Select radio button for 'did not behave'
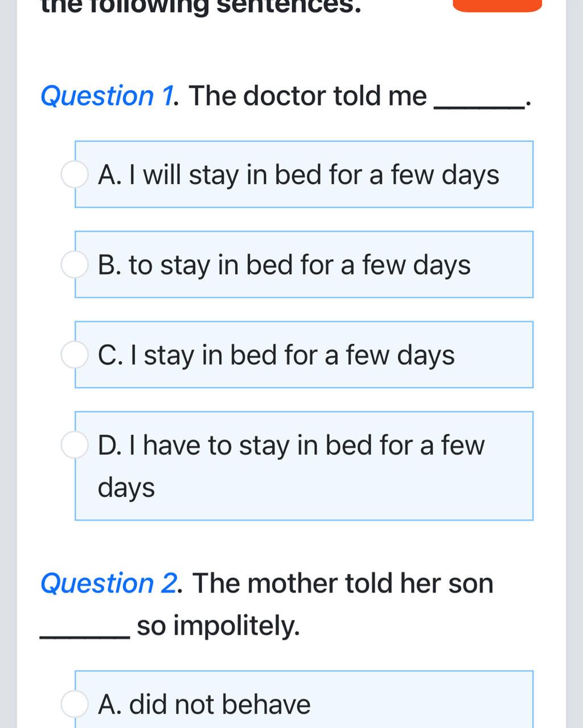 click(x=75, y=704)
